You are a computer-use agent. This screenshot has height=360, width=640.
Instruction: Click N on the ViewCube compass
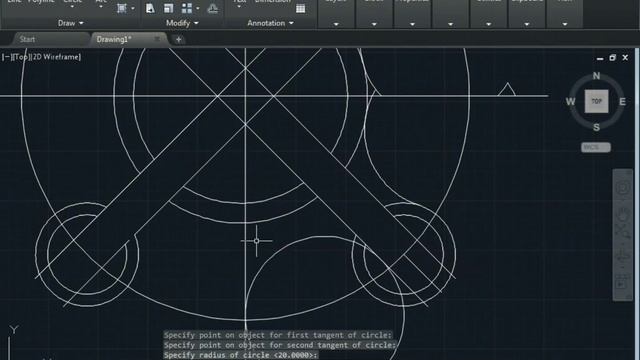[596, 76]
